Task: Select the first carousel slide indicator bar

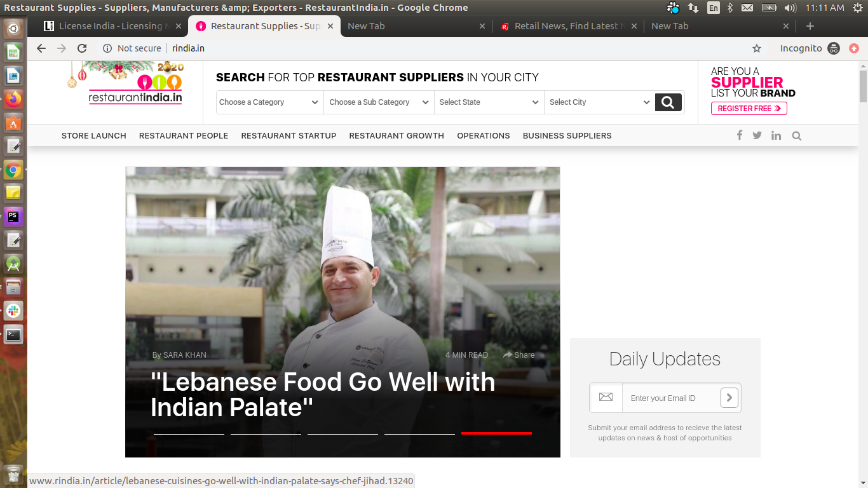Action: 189,433
